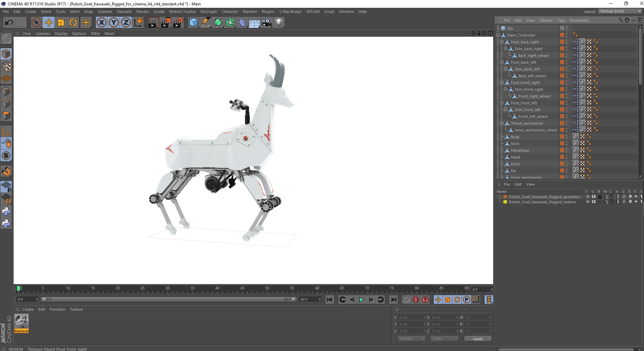Collapse the Foot_back_left tree node
The image size is (644, 351).
[x=502, y=62]
